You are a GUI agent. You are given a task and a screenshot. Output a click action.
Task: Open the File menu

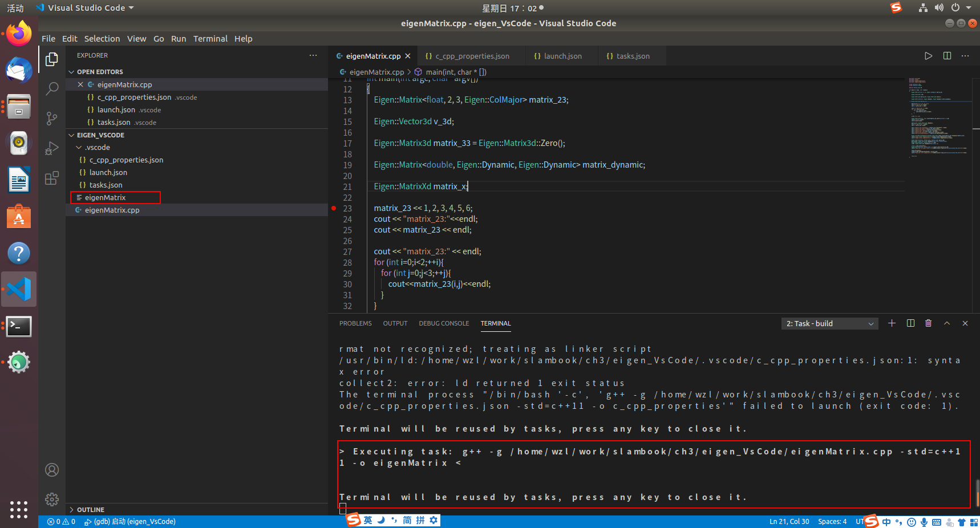(x=48, y=39)
